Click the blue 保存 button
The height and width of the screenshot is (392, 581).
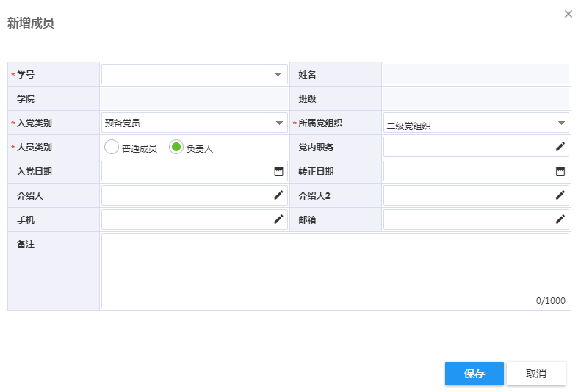(x=474, y=374)
